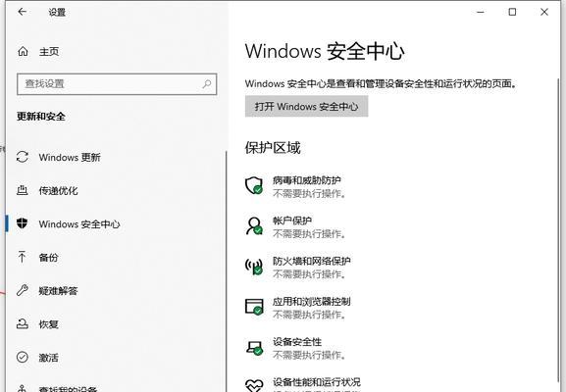566x392 pixels.
Task: Click the 激活 checkmark circle icon
Action: coord(23,357)
